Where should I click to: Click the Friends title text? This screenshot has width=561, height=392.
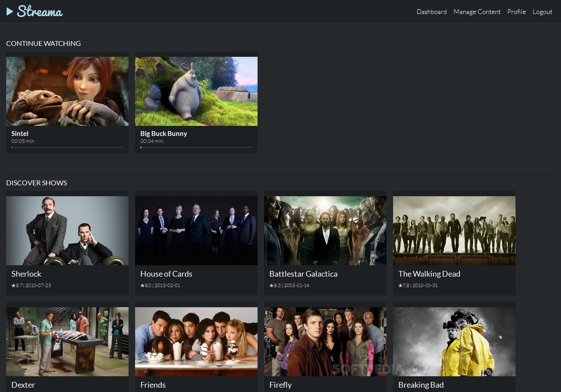point(153,385)
